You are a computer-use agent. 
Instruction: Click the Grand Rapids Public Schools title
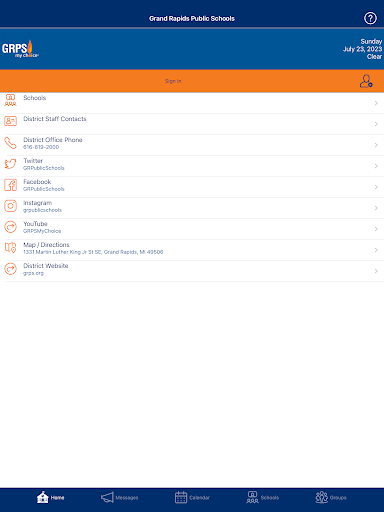pyautogui.click(x=192, y=19)
